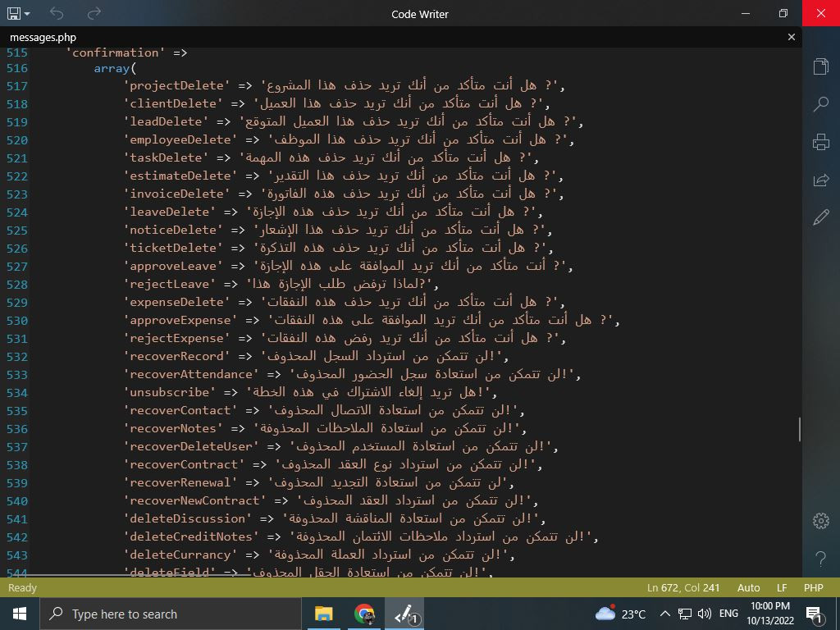This screenshot has height=630, width=840.
Task: Open the Windows Start menu
Action: pos(20,614)
